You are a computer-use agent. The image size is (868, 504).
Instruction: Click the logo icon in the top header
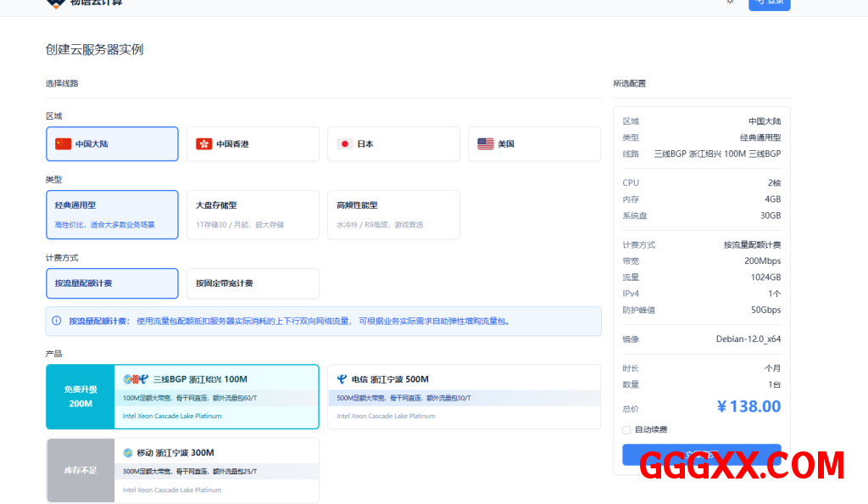[x=55, y=3]
